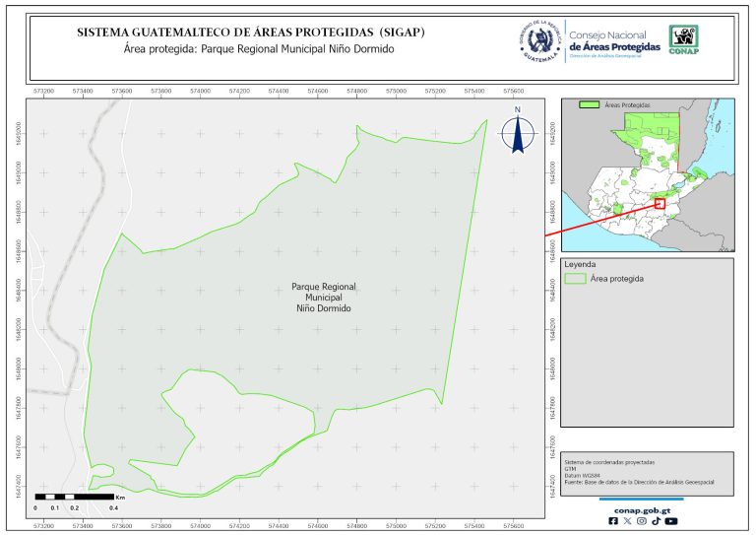Click the YouTube icon
The height and width of the screenshot is (535, 756).
point(671,521)
